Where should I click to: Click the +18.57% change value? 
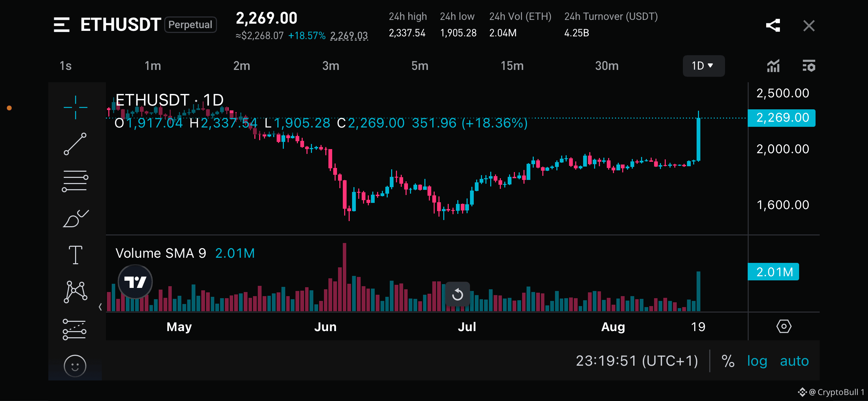click(307, 36)
